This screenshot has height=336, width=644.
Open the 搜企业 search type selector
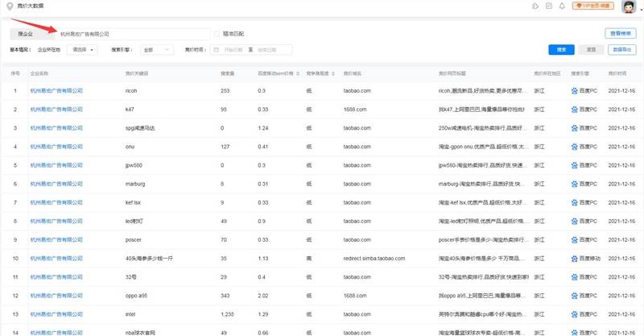(27, 34)
